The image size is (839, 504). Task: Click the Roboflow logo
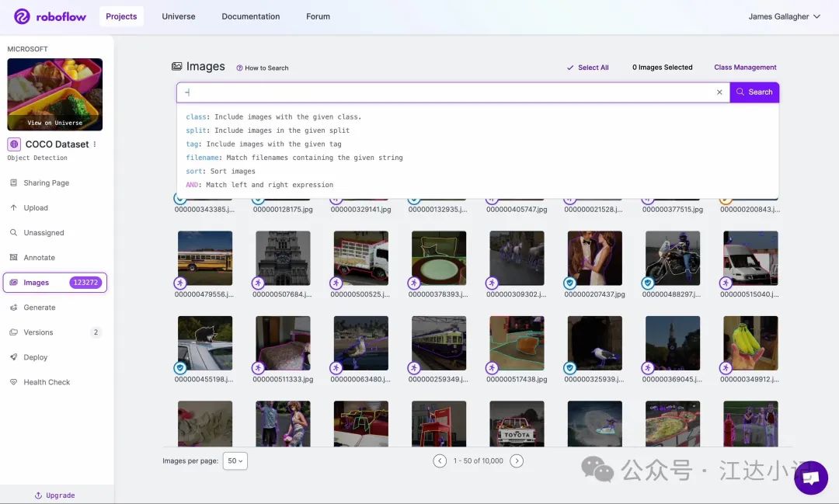[50, 16]
